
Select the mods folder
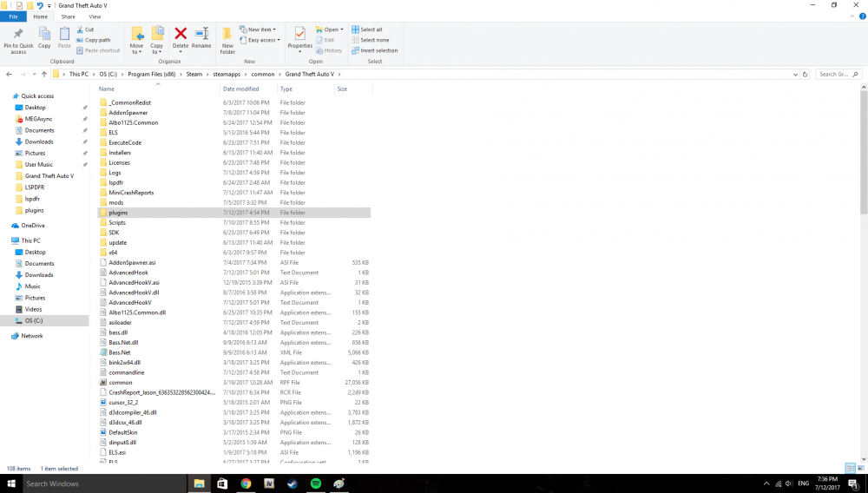[115, 202]
